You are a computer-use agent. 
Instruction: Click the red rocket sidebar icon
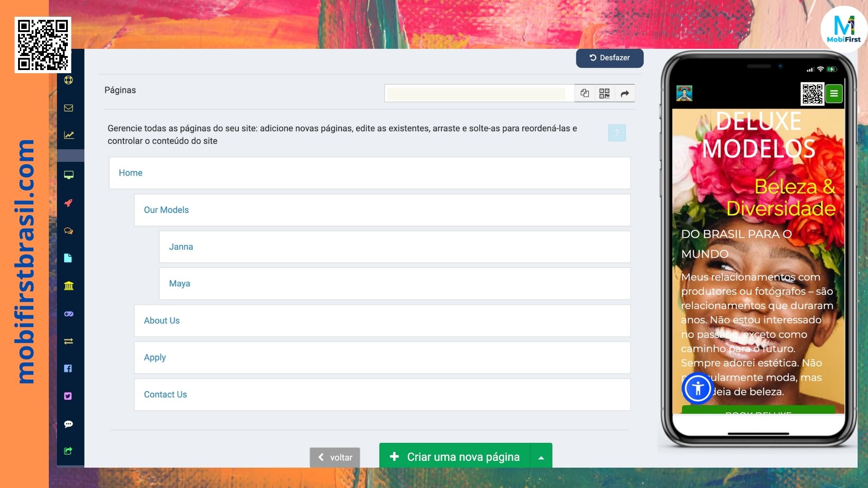pos(69,203)
